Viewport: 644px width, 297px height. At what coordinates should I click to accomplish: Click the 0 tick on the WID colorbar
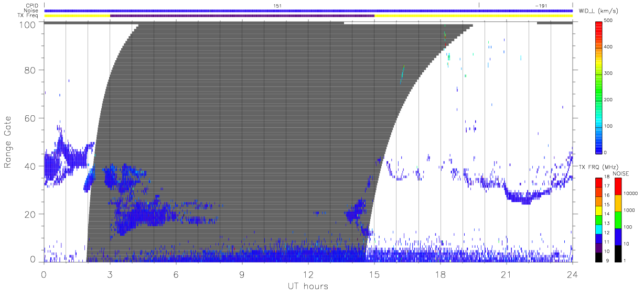[605, 152]
